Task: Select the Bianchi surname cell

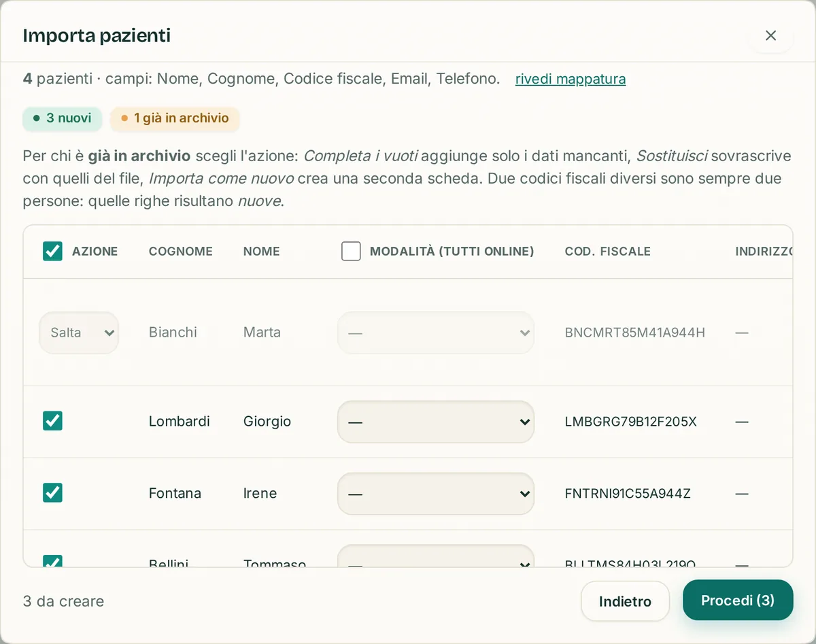Action: point(173,333)
